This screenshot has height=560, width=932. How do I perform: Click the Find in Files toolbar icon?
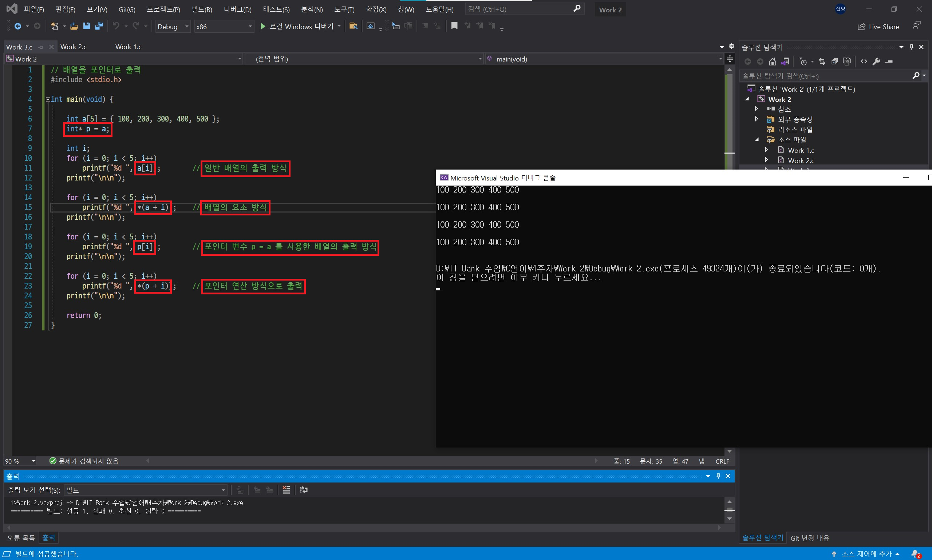(x=353, y=26)
